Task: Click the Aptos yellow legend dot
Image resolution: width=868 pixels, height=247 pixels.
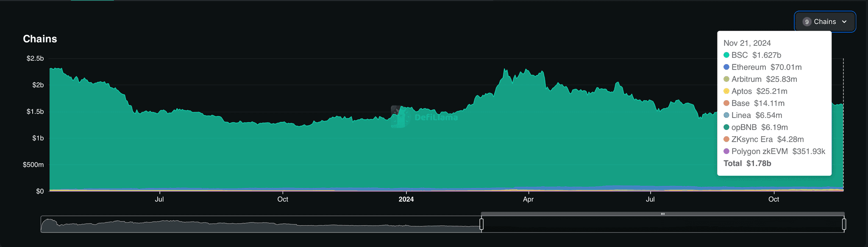Action: coord(726,91)
